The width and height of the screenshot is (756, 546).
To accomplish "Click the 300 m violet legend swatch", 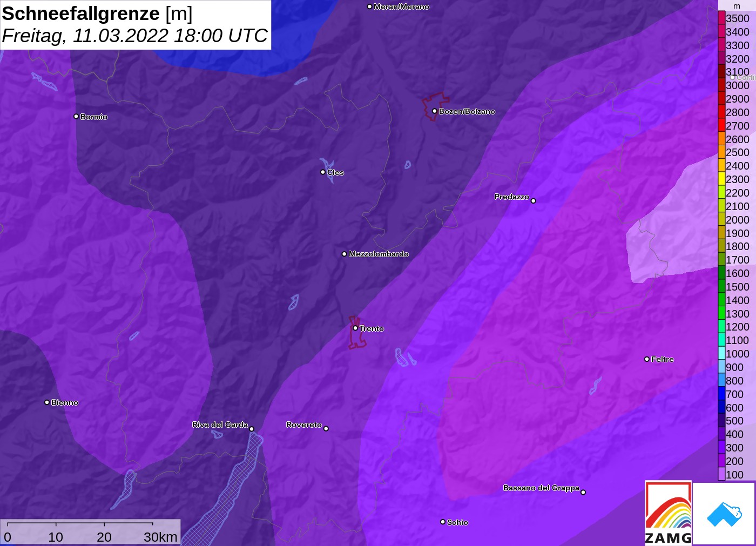I will click(x=721, y=448).
